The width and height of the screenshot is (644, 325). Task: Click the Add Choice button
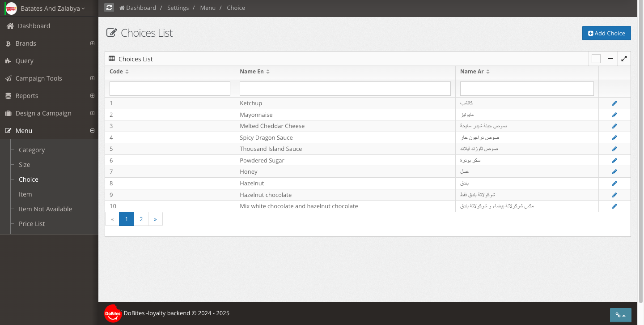(x=606, y=33)
